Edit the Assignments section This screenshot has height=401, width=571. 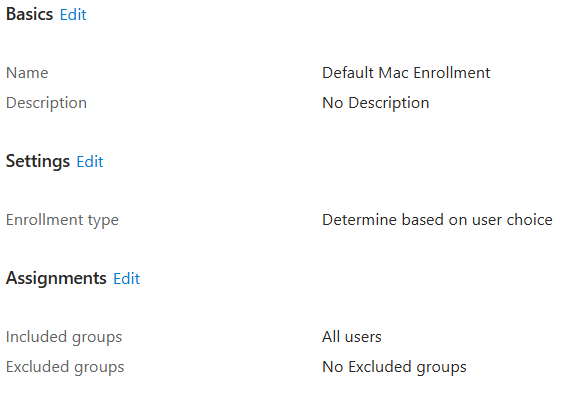[126, 279]
